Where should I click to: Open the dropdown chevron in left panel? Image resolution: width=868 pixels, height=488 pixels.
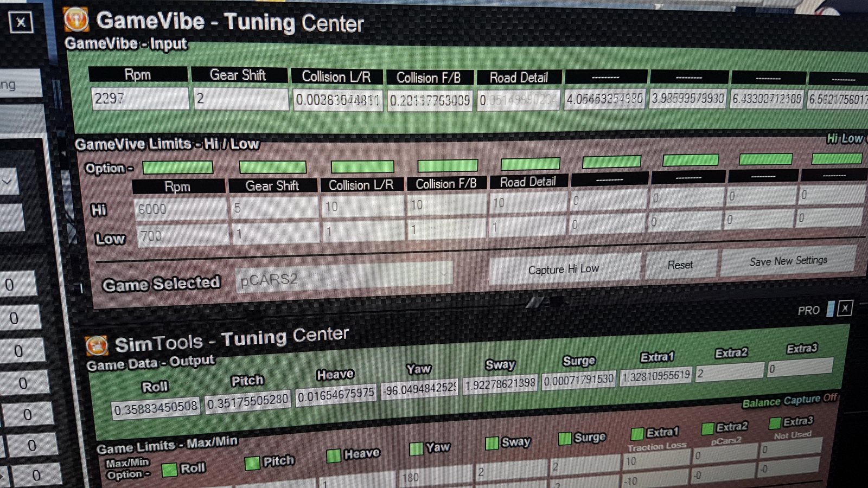pyautogui.click(x=7, y=182)
